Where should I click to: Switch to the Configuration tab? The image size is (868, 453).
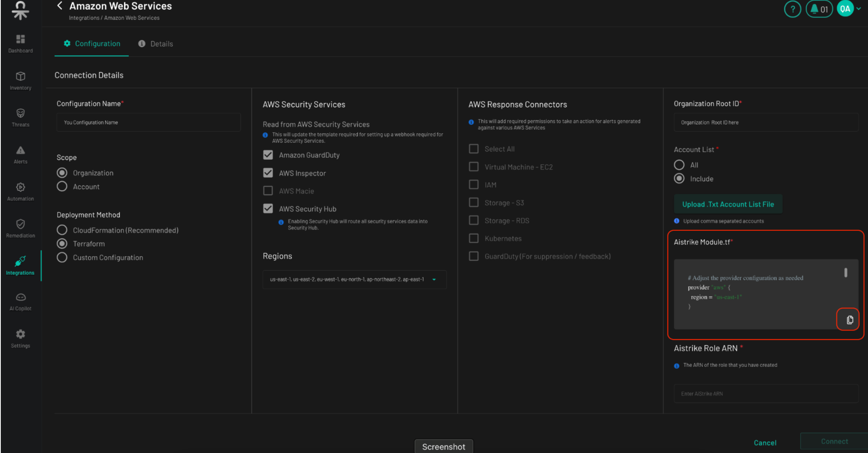click(92, 43)
